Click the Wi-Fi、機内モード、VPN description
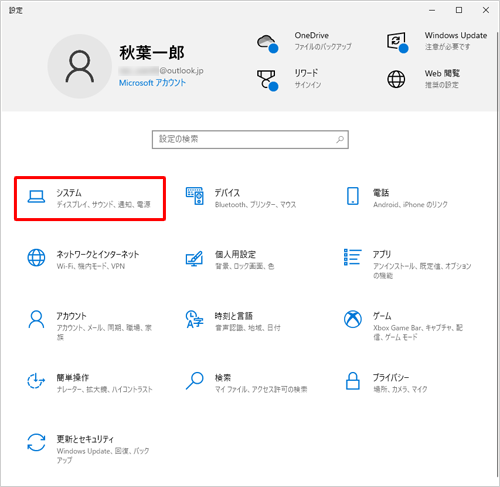Image resolution: width=500 pixels, height=487 pixels. point(91,266)
